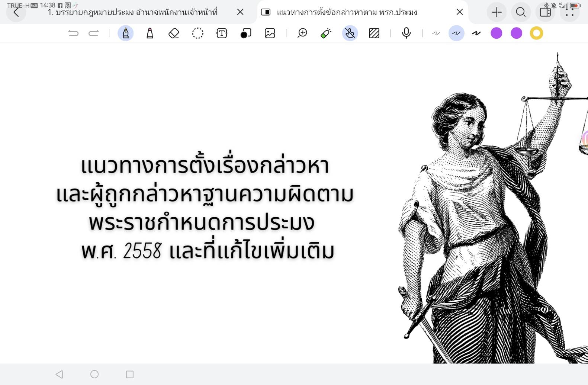The image size is (588, 385).
Task: Tap Android home navigation button
Action: pos(94,374)
